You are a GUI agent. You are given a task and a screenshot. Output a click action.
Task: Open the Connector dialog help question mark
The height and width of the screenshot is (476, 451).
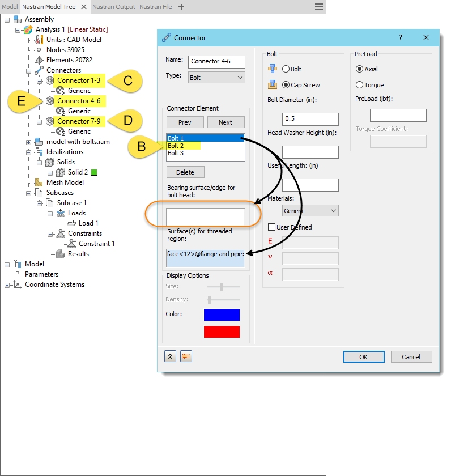(x=401, y=37)
